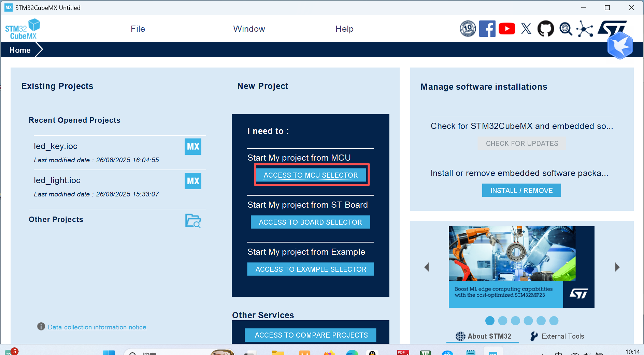Show previous banner with left arrow

426,267
